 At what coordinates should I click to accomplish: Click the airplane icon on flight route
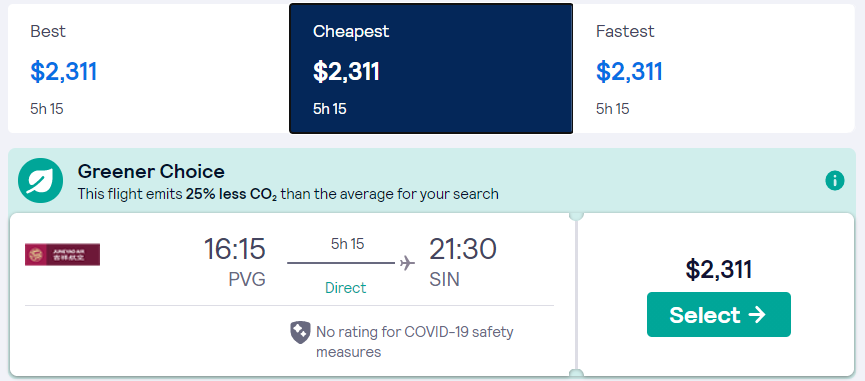tap(407, 263)
